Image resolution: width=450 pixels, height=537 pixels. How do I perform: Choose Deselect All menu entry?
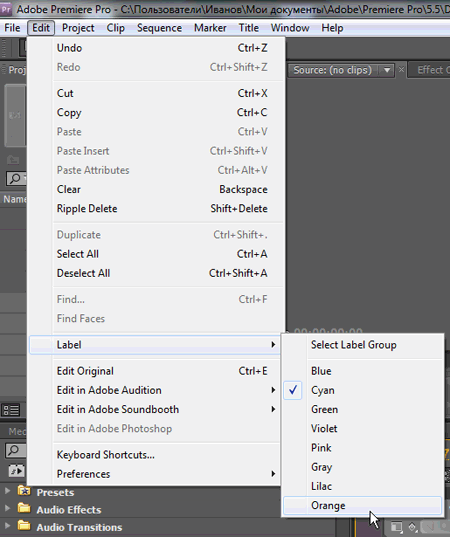pyautogui.click(x=157, y=273)
